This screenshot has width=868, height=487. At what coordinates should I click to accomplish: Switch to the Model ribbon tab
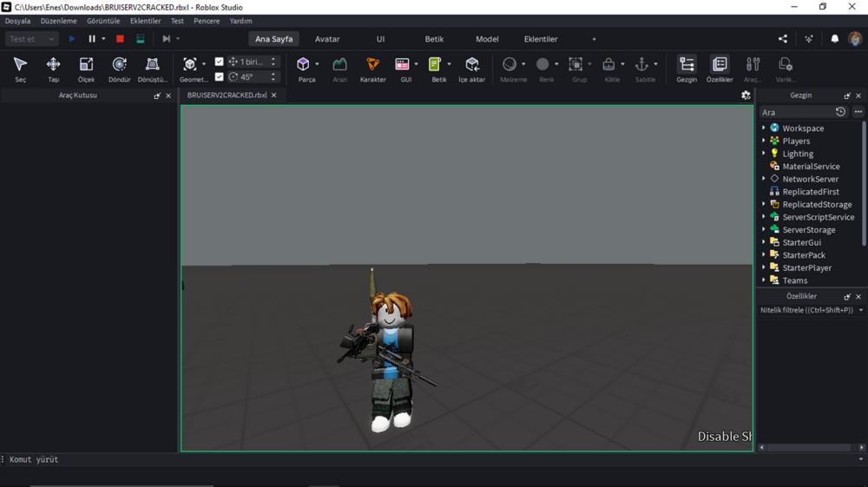click(487, 39)
